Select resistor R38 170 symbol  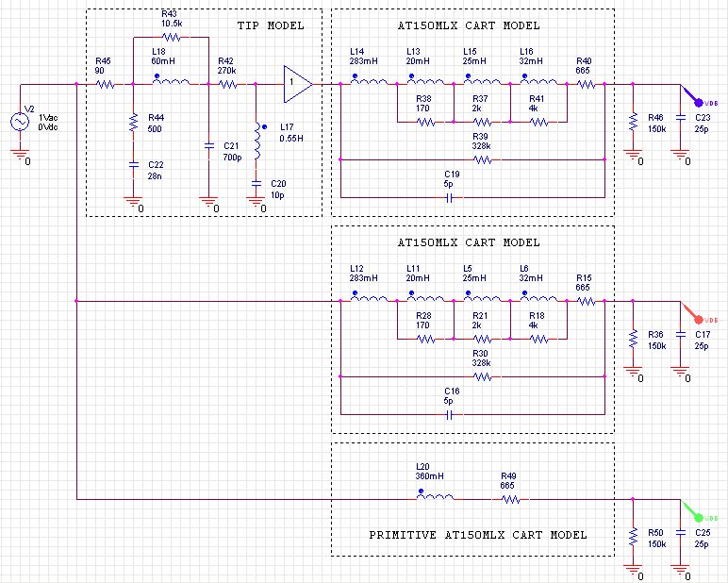[x=425, y=123]
